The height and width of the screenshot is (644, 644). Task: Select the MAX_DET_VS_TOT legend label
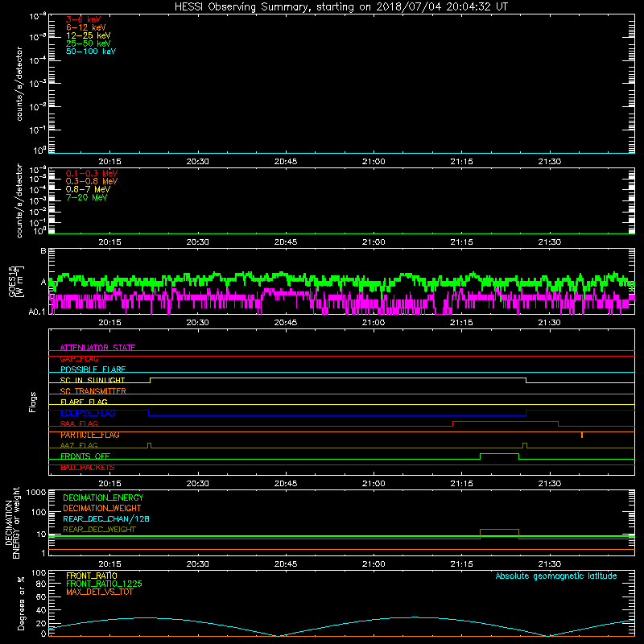[100, 592]
